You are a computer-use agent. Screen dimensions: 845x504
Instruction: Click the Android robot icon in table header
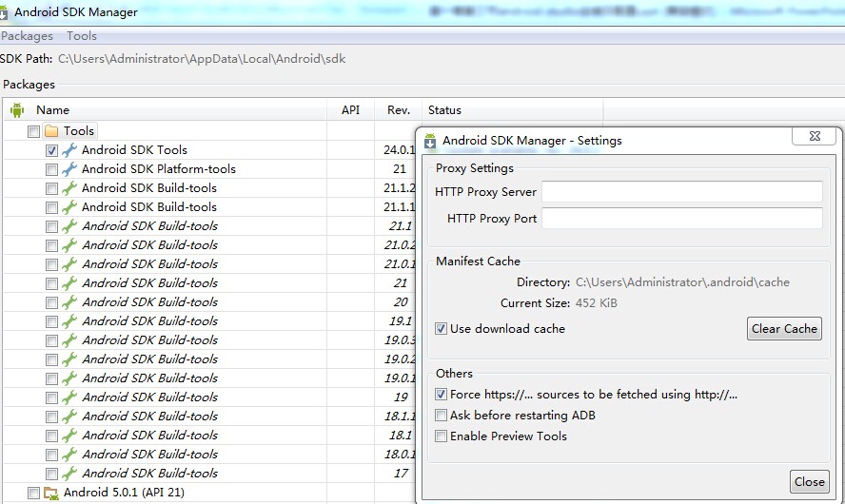(17, 110)
